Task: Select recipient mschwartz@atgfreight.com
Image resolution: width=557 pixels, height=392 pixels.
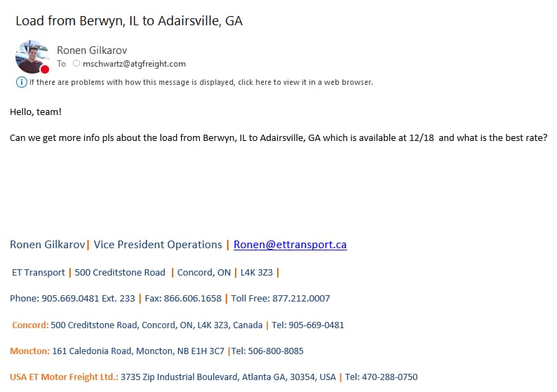Action: pyautogui.click(x=134, y=64)
